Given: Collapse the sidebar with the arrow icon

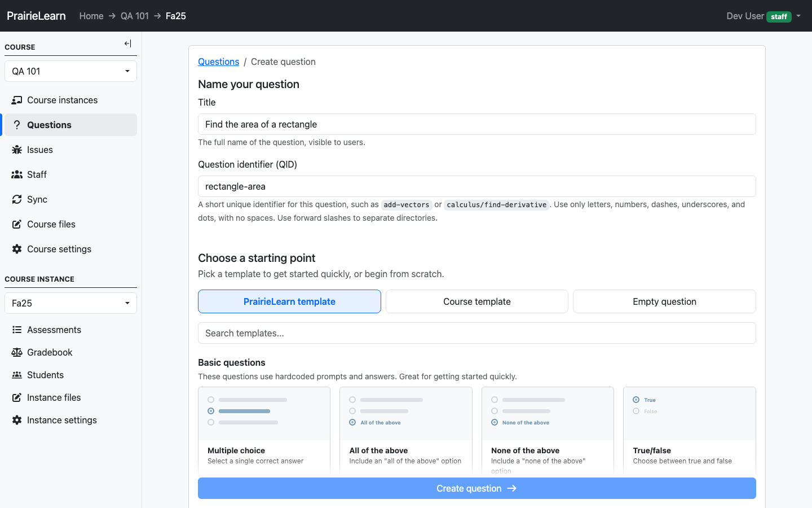Looking at the screenshot, I should 128,43.
